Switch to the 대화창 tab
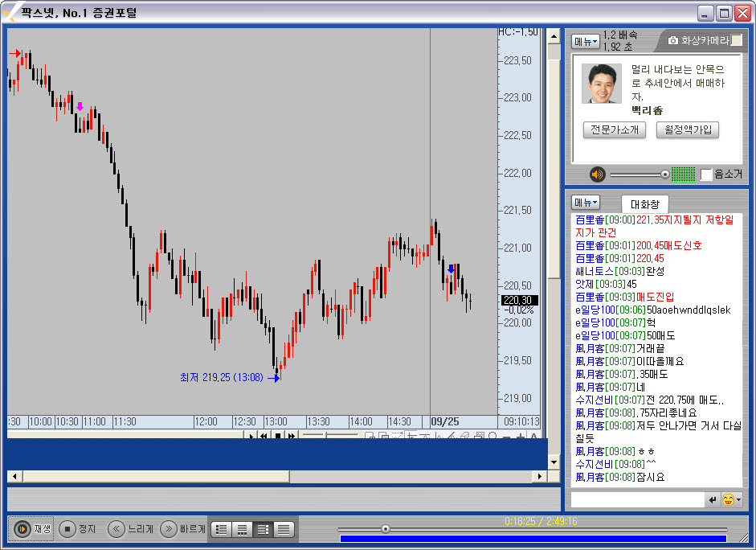Image resolution: width=756 pixels, height=550 pixels. click(644, 204)
